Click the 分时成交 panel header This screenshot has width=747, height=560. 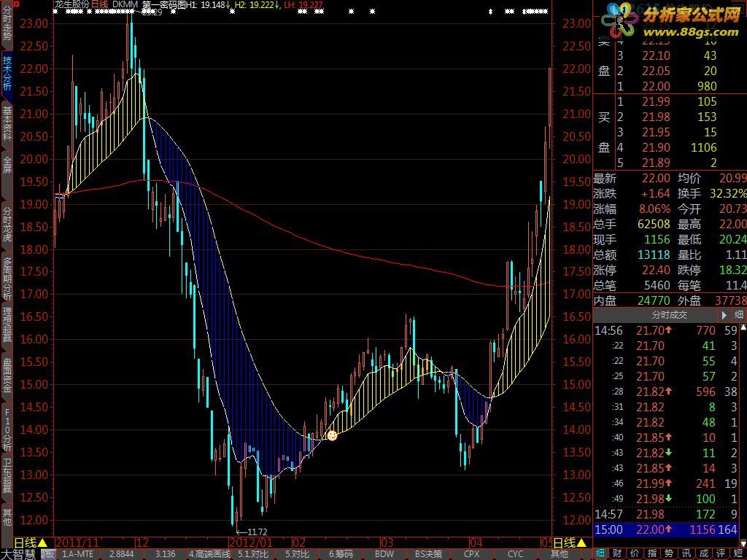tap(656, 315)
